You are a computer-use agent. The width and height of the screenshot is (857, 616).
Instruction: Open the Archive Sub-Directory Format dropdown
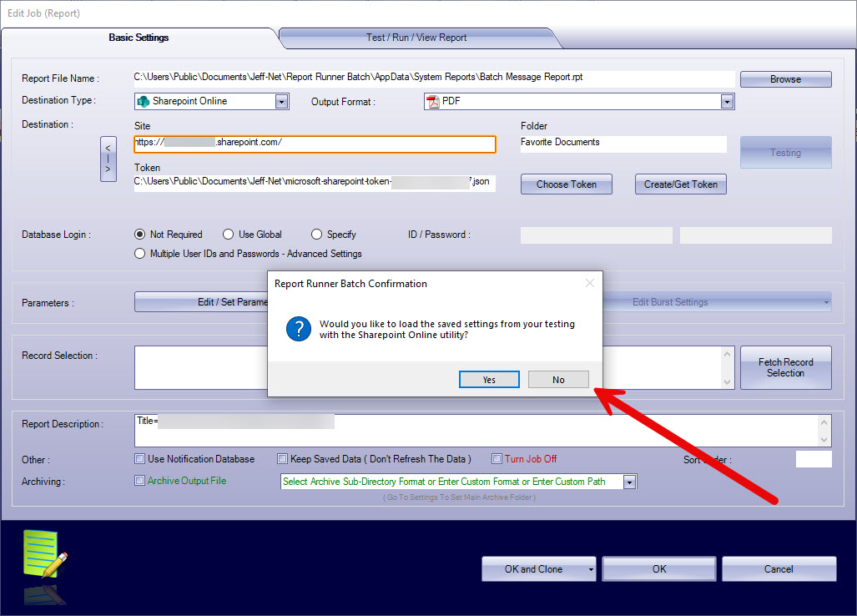[x=629, y=482]
